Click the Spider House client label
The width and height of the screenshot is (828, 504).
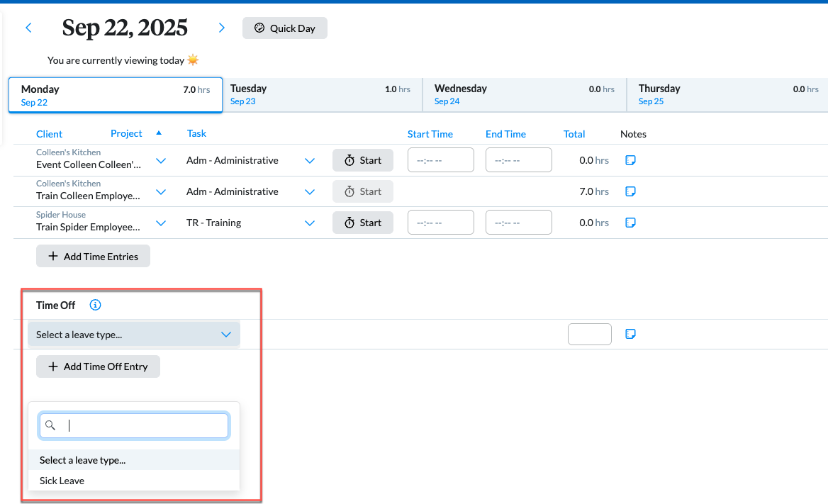click(x=61, y=215)
